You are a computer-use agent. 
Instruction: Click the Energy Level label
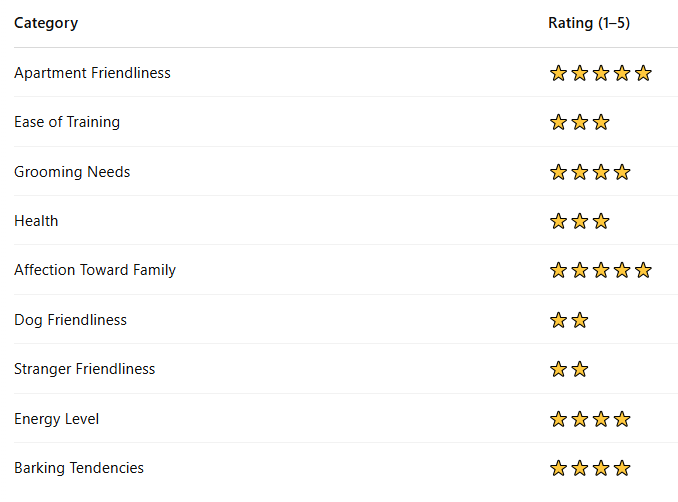pyautogui.click(x=56, y=419)
